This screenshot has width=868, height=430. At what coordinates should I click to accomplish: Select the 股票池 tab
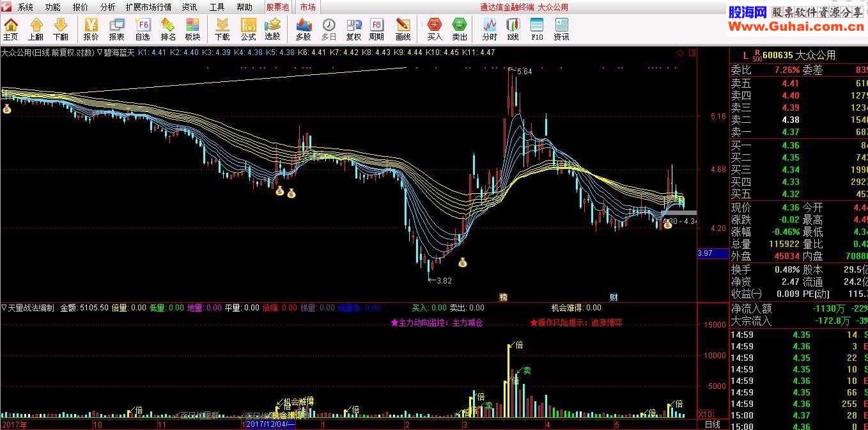pyautogui.click(x=277, y=7)
